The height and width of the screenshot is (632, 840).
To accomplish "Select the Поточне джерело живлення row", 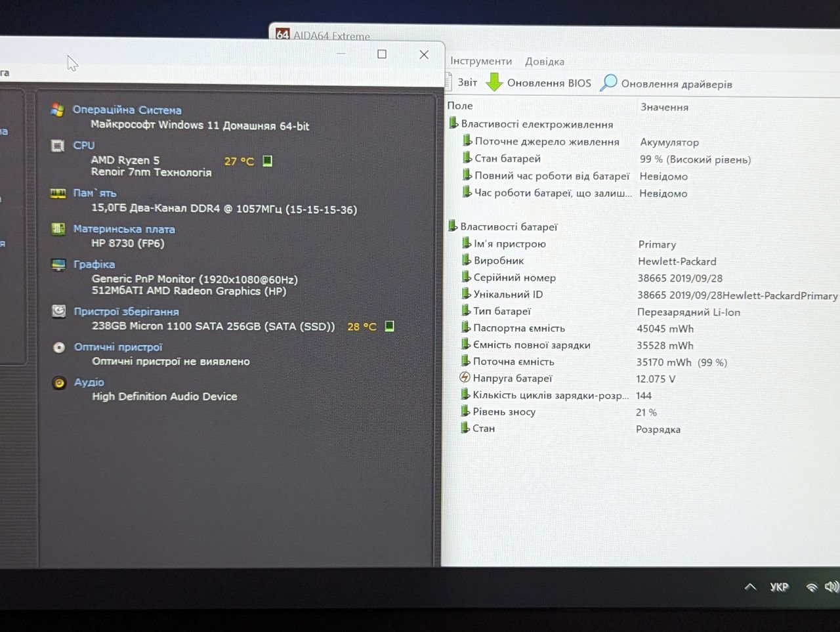I will click(643, 142).
